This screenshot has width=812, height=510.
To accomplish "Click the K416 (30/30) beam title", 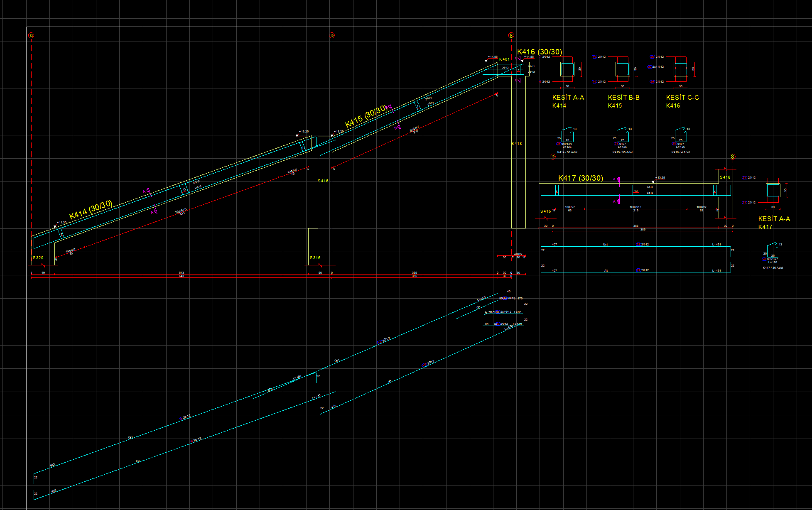I will tap(539, 52).
